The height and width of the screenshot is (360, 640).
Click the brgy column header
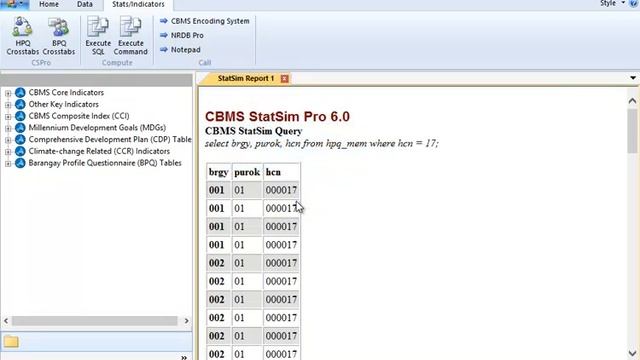218,172
